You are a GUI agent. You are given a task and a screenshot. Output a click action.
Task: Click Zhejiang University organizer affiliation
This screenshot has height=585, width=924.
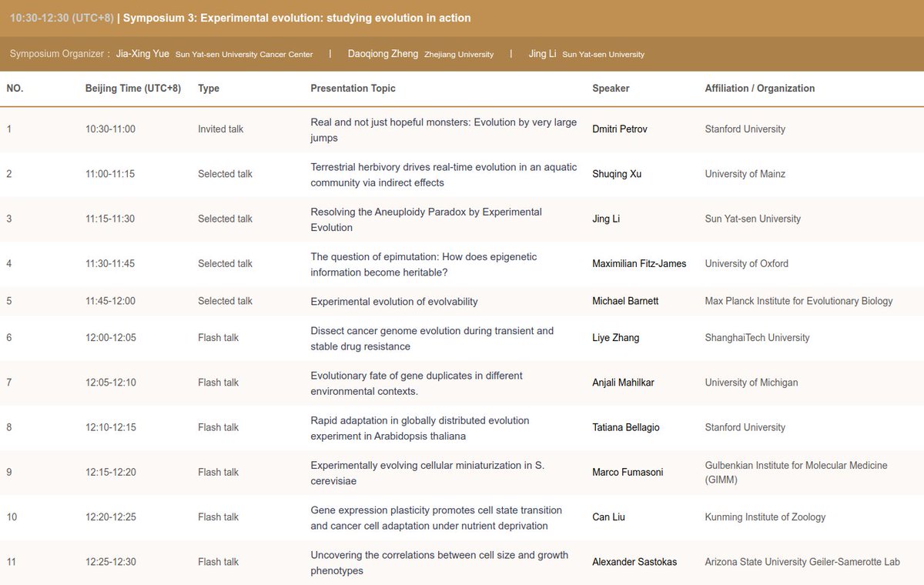(x=459, y=55)
